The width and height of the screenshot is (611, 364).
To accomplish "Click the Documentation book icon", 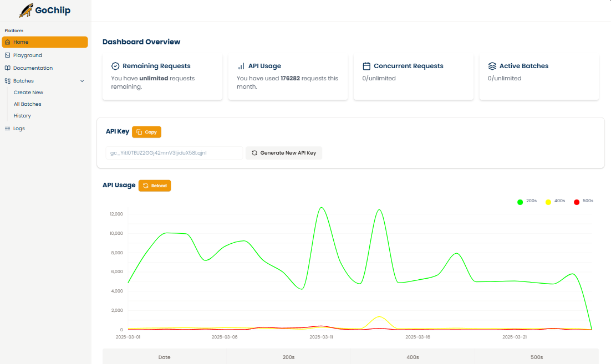I will tap(7, 68).
